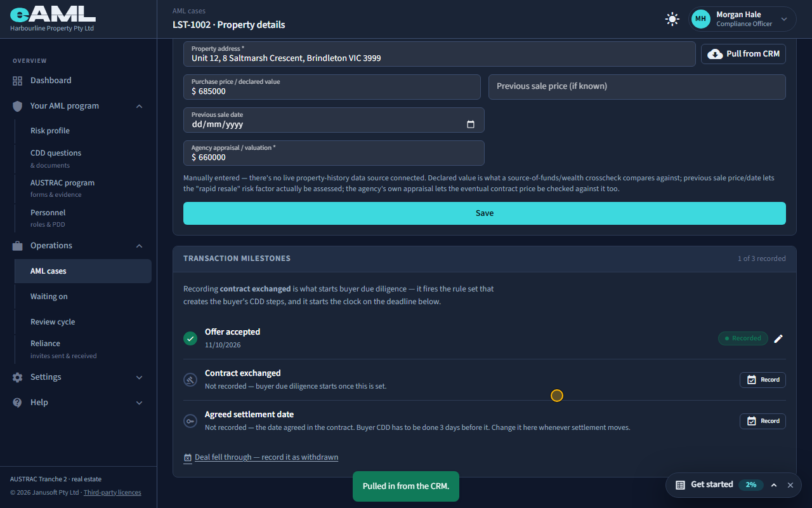Viewport: 812px width, 508px height.
Task: Toggle the light/dark theme sun icon
Action: pyautogui.click(x=672, y=19)
